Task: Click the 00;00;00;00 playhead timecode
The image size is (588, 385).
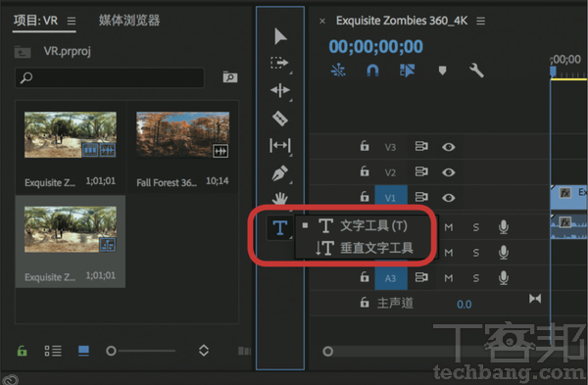Action: pyautogui.click(x=375, y=47)
